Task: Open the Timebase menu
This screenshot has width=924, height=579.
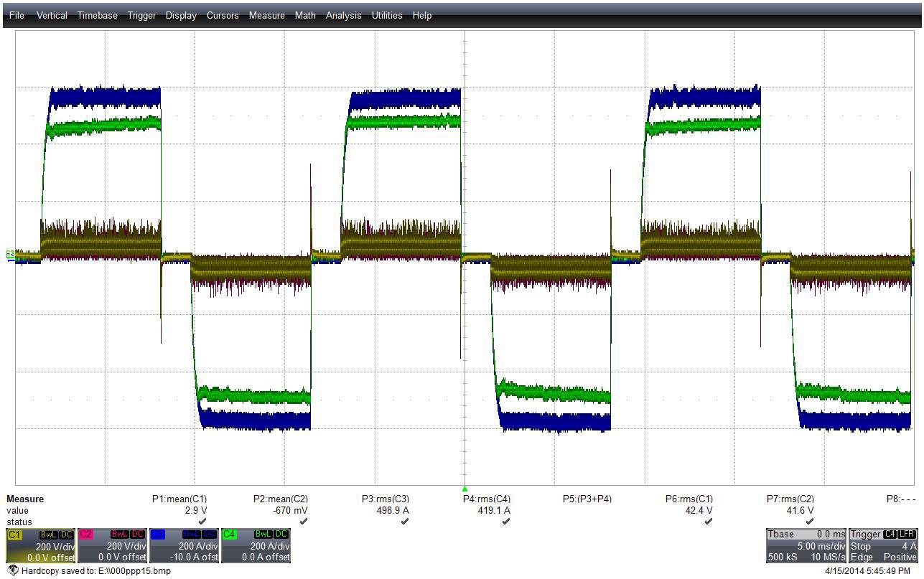Action: pos(97,15)
